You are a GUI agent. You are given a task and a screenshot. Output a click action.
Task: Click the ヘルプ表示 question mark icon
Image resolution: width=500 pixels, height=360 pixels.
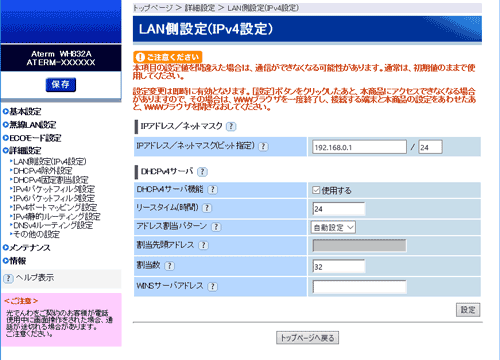[8, 278]
